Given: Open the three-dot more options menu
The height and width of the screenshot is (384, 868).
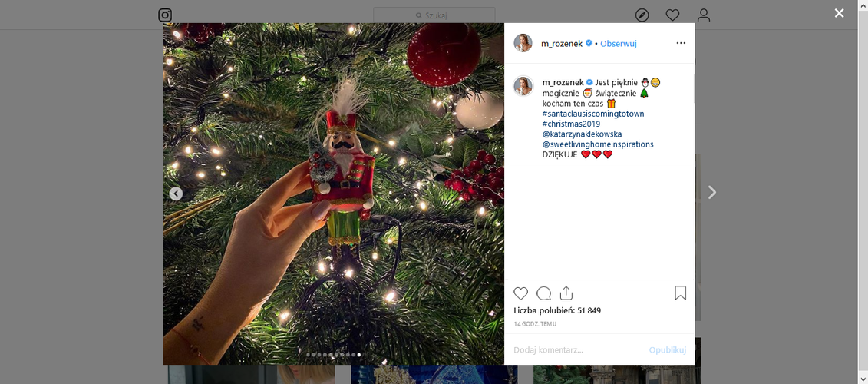Looking at the screenshot, I should point(681,43).
